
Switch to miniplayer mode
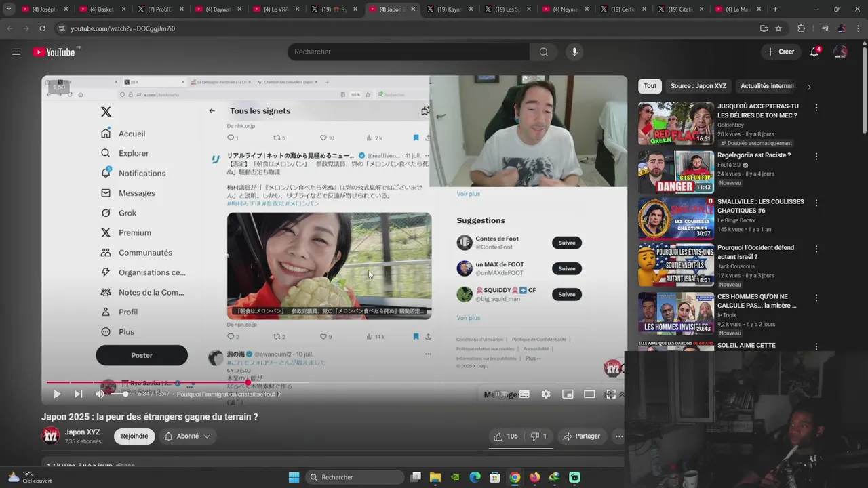pyautogui.click(x=568, y=394)
